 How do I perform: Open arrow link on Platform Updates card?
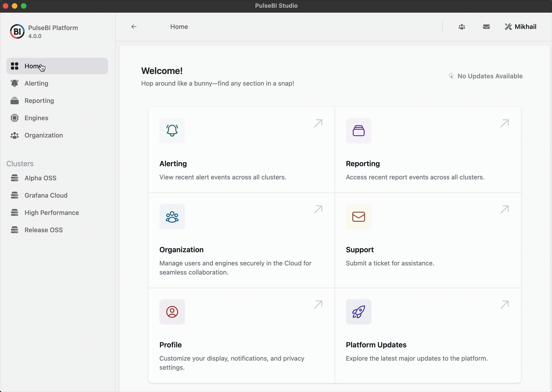504,304
